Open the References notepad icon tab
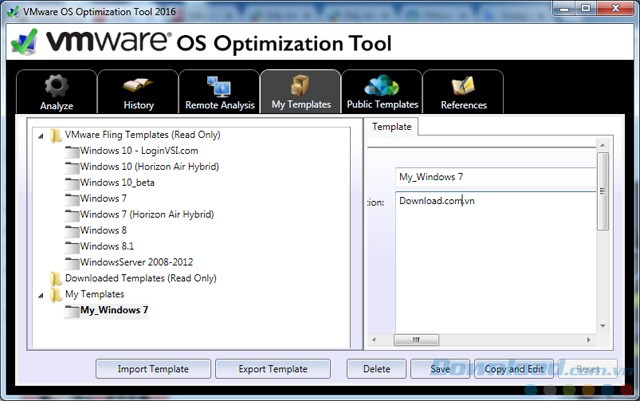 463,87
